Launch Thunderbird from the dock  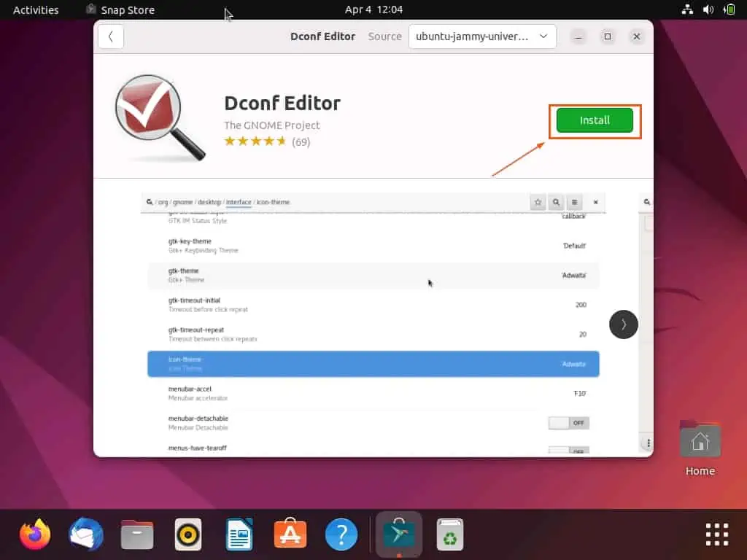point(85,534)
